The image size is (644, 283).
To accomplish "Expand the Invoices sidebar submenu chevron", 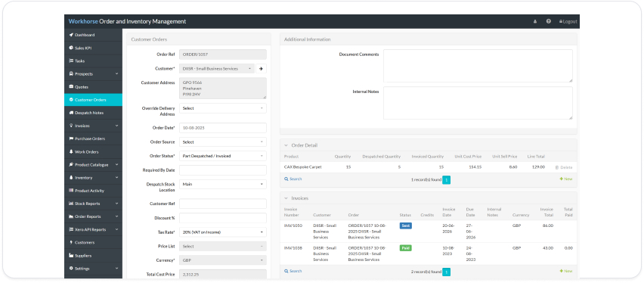I will [x=116, y=126].
